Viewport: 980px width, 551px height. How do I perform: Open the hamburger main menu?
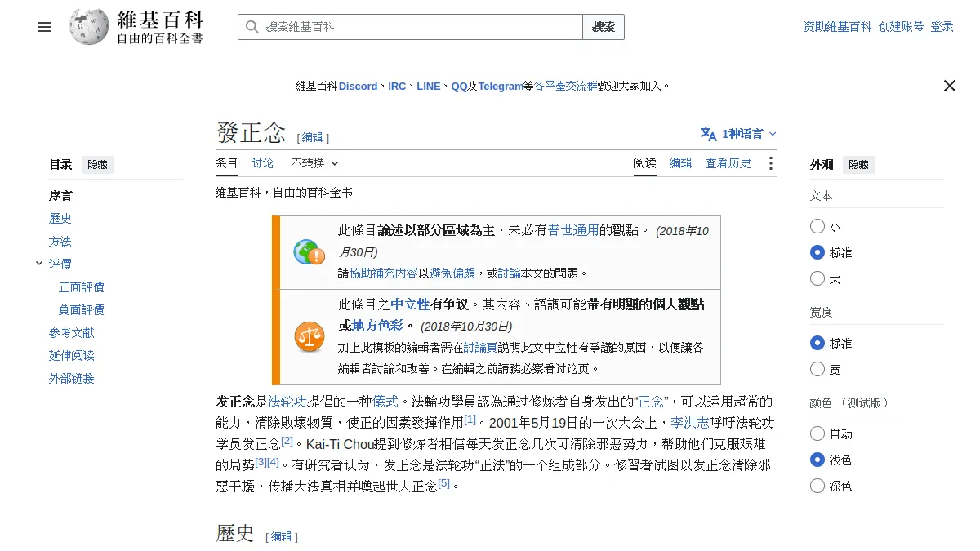tap(44, 27)
